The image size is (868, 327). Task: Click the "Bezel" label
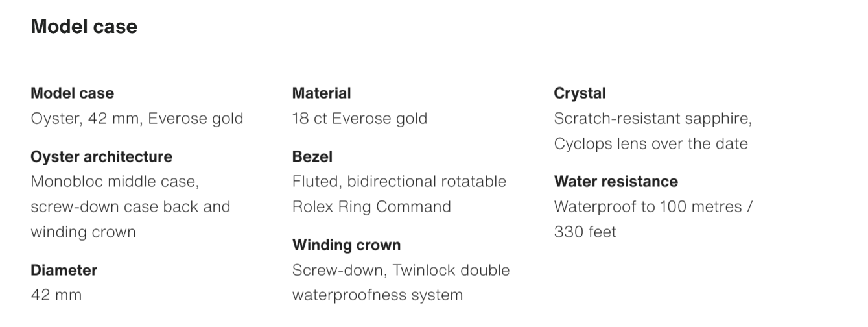312,157
